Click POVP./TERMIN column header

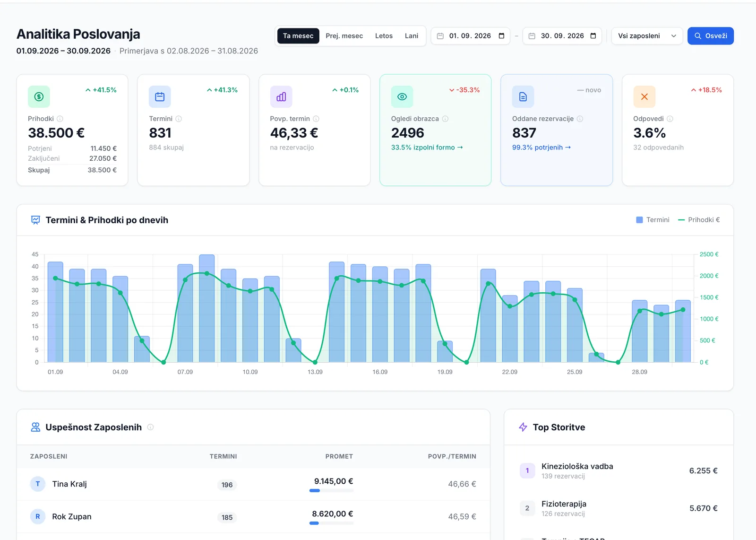[452, 456]
